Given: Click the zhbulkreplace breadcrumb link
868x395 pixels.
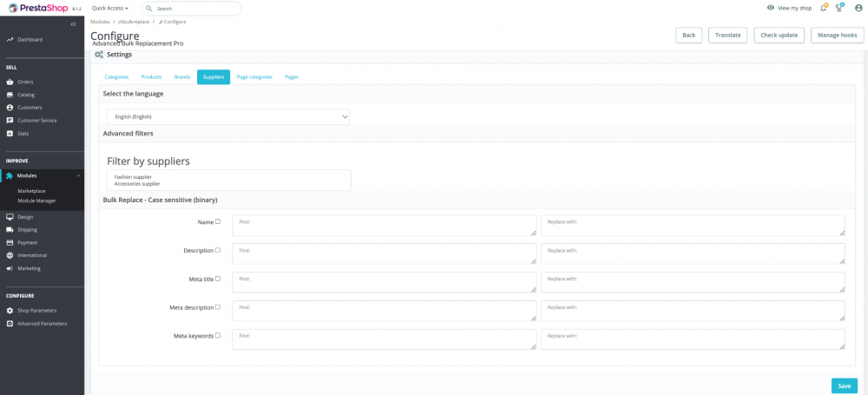Looking at the screenshot, I should coord(134,22).
